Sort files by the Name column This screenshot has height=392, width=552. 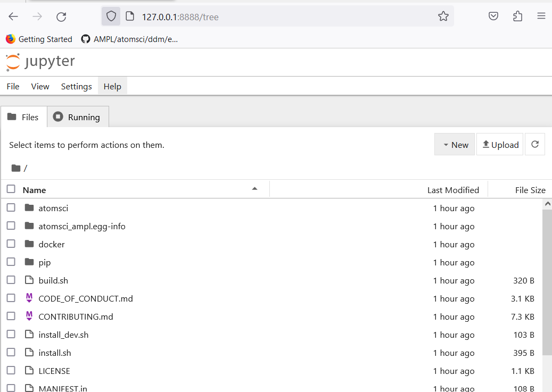click(34, 190)
